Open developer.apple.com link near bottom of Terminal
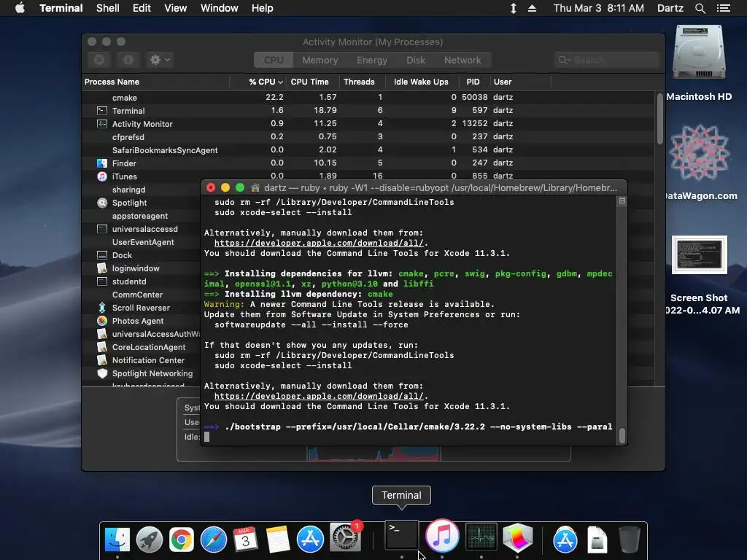The height and width of the screenshot is (560, 747). click(x=319, y=396)
